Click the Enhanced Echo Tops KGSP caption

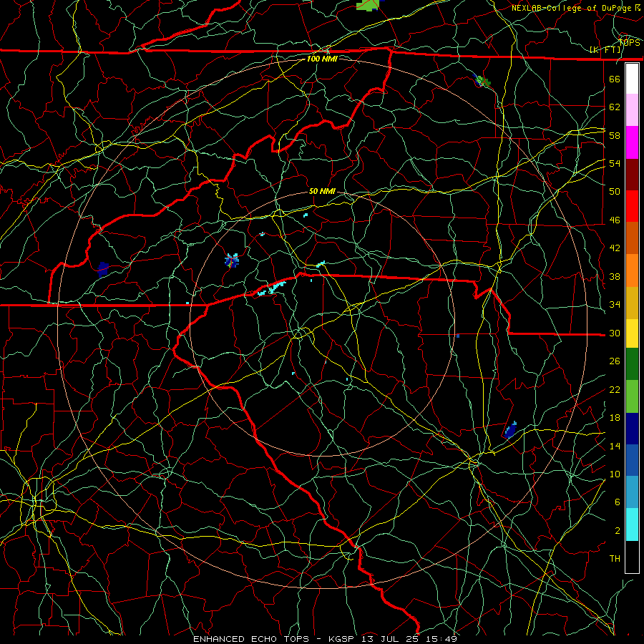tap(325, 639)
